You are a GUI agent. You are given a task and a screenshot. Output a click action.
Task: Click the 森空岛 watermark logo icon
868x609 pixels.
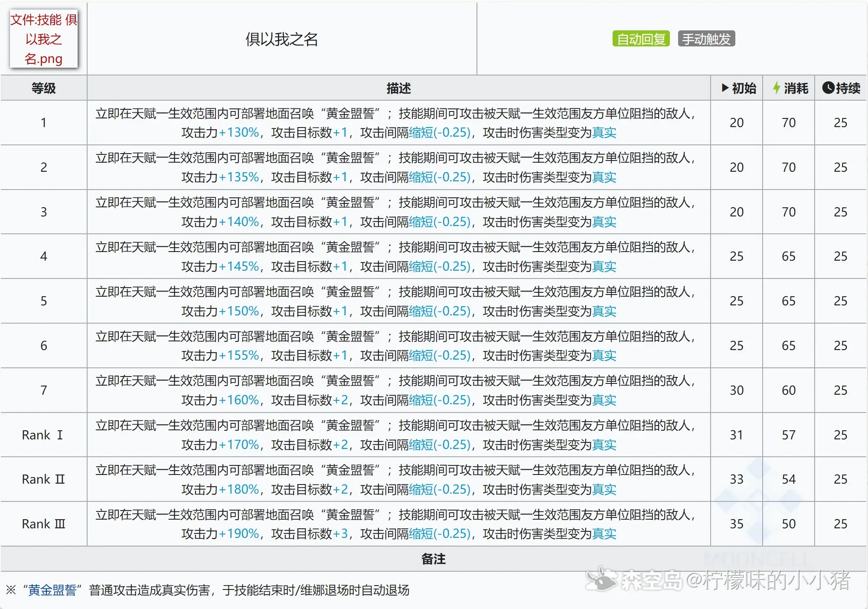pyautogui.click(x=602, y=579)
